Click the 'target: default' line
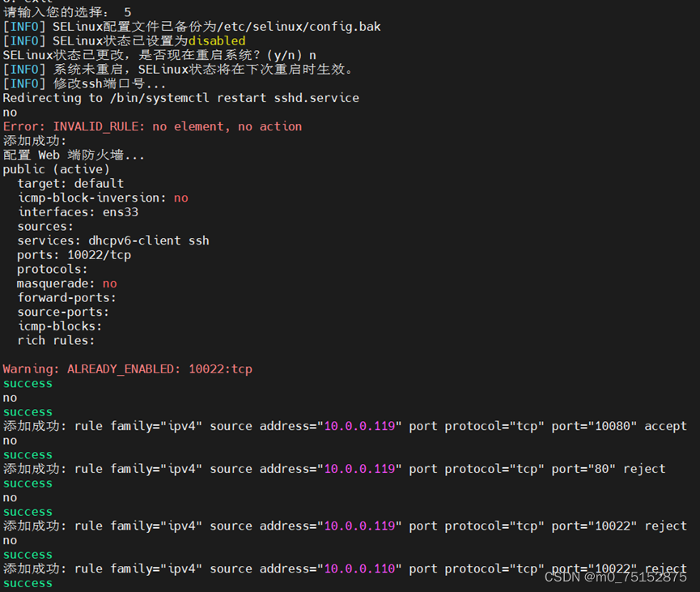This screenshot has height=592, width=700. pyautogui.click(x=70, y=184)
